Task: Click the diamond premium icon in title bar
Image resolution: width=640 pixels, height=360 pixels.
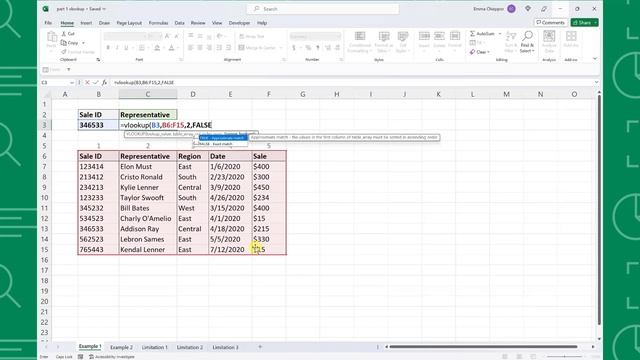Action: pyautogui.click(x=528, y=9)
